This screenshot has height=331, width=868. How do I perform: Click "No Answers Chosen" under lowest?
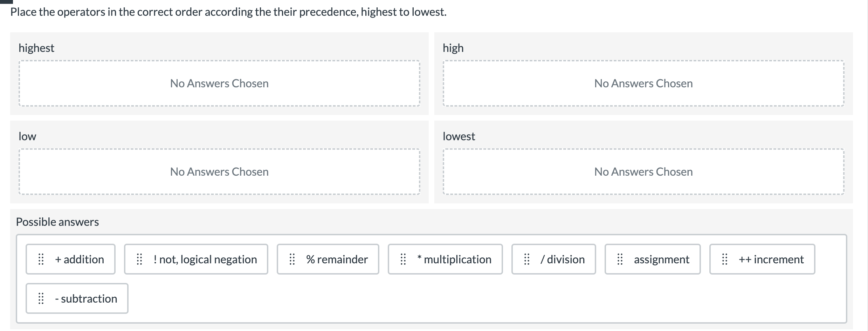coord(643,171)
